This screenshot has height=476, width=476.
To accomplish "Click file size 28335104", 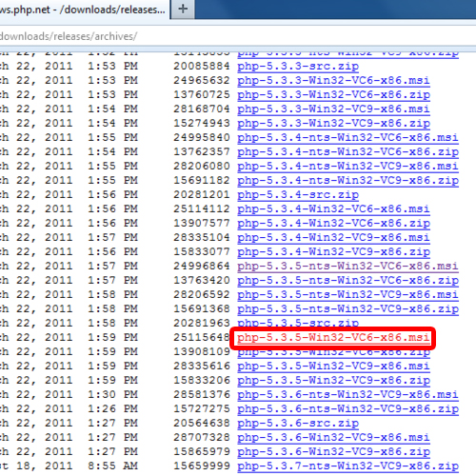I will click(x=202, y=237).
